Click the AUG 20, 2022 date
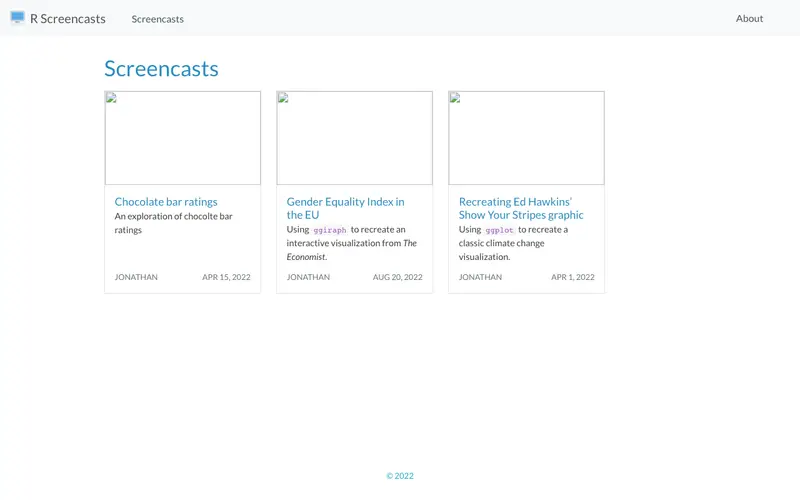The image size is (800, 500). [x=397, y=277]
